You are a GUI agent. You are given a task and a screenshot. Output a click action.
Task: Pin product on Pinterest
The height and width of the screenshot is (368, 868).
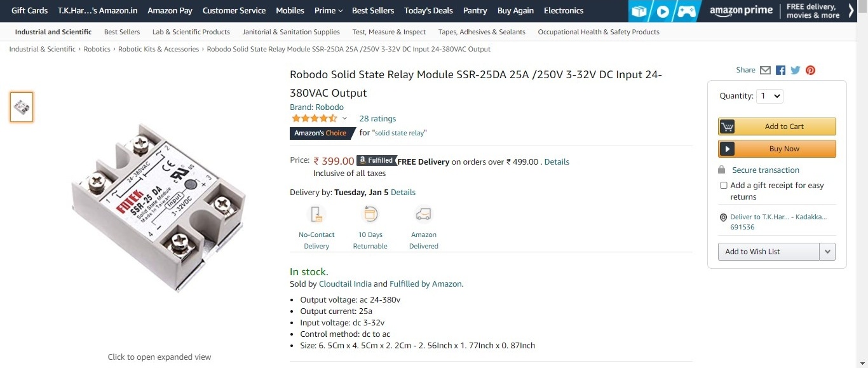(810, 71)
